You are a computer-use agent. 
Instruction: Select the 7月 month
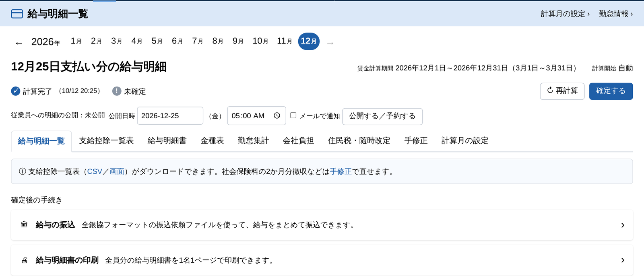click(x=198, y=41)
